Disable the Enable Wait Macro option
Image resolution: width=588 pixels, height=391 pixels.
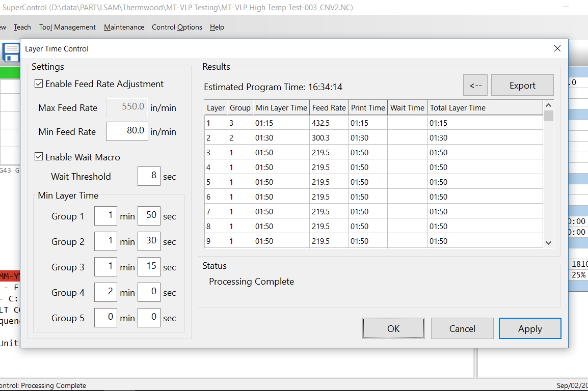tap(39, 157)
